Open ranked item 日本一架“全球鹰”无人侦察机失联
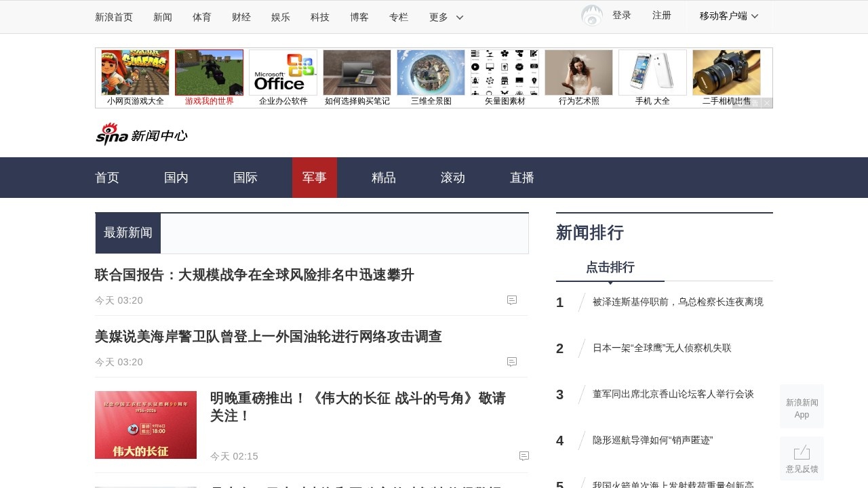This screenshot has width=868, height=488. coord(662,348)
